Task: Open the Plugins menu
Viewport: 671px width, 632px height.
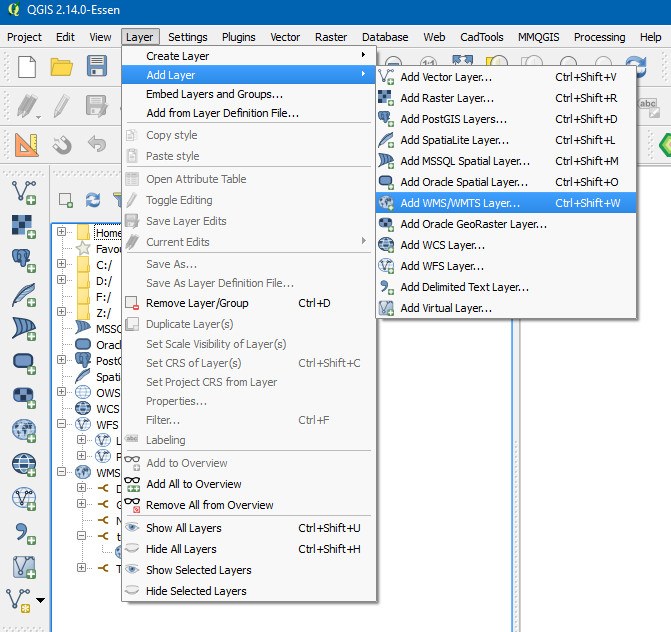Action: 238,37
